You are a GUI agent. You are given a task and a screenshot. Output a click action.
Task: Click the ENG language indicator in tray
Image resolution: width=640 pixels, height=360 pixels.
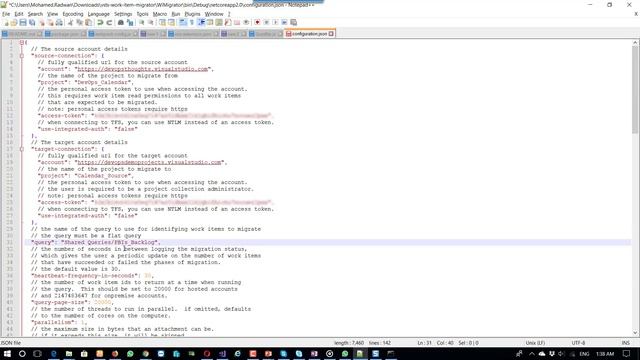tap(584, 354)
